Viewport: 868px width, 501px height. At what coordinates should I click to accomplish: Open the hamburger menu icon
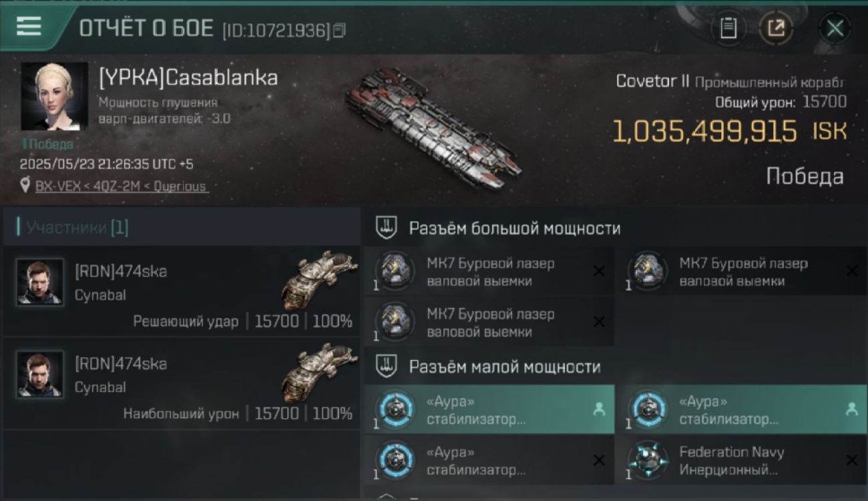[x=29, y=26]
